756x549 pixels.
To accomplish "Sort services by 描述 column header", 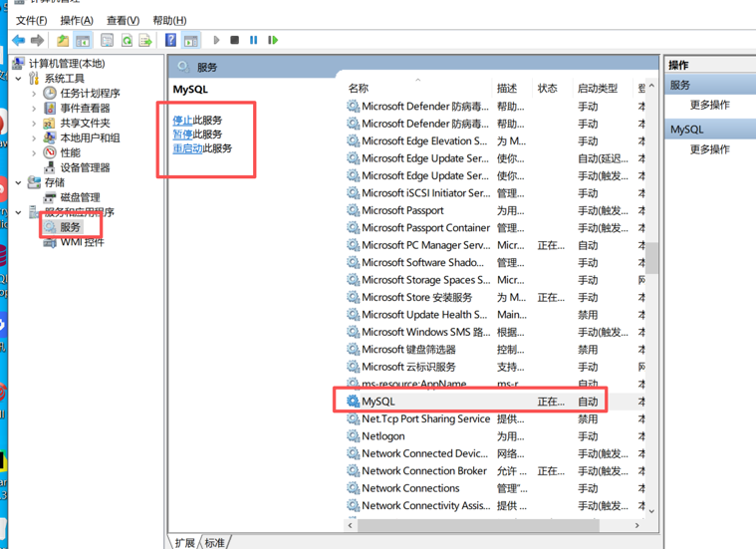I will pyautogui.click(x=507, y=88).
